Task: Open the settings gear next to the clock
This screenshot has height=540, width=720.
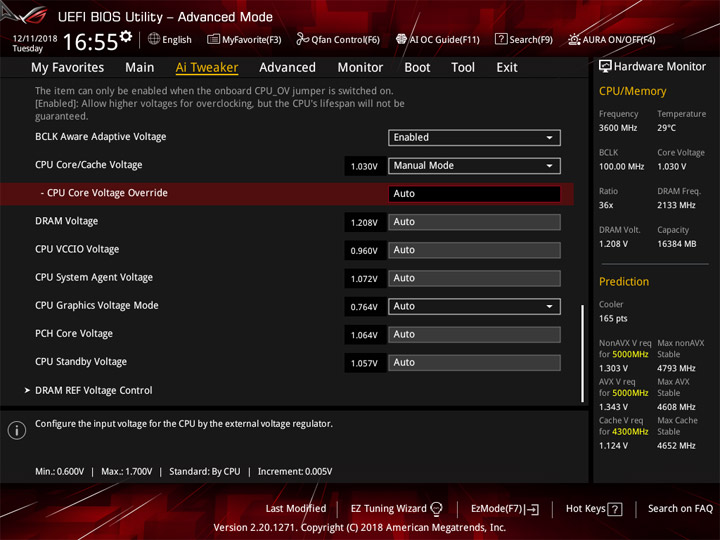Action: pyautogui.click(x=126, y=36)
